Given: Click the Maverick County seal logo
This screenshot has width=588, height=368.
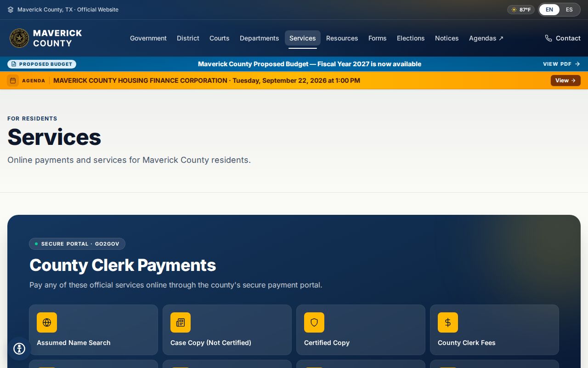Looking at the screenshot, I should [x=19, y=38].
